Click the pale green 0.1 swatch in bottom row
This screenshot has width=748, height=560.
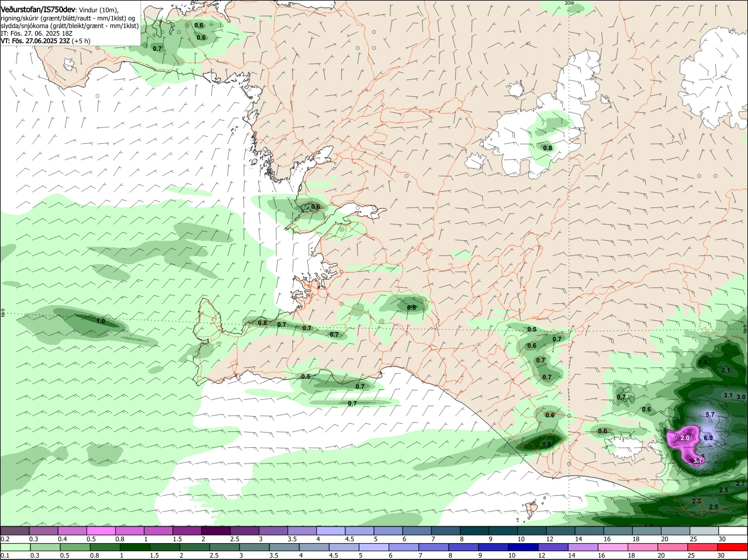pos(15,547)
